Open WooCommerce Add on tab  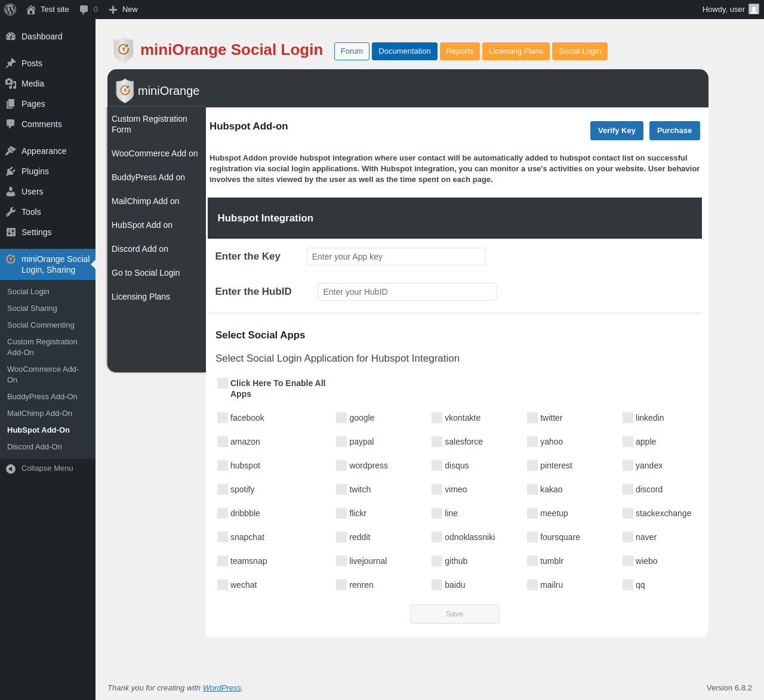point(156,153)
